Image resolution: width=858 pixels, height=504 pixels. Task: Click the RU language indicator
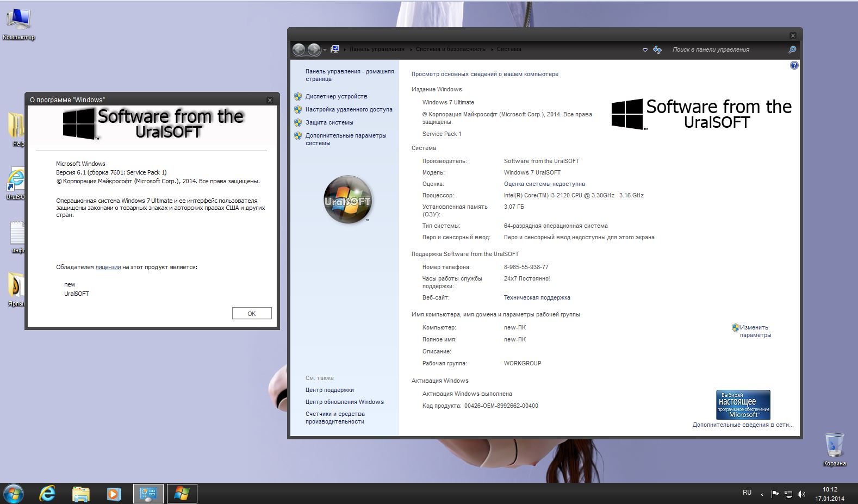click(747, 493)
